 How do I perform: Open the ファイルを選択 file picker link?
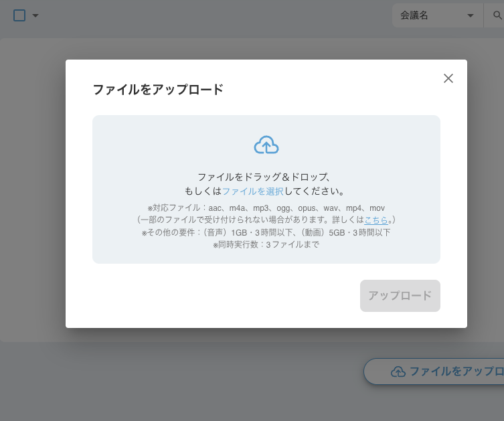[252, 191]
